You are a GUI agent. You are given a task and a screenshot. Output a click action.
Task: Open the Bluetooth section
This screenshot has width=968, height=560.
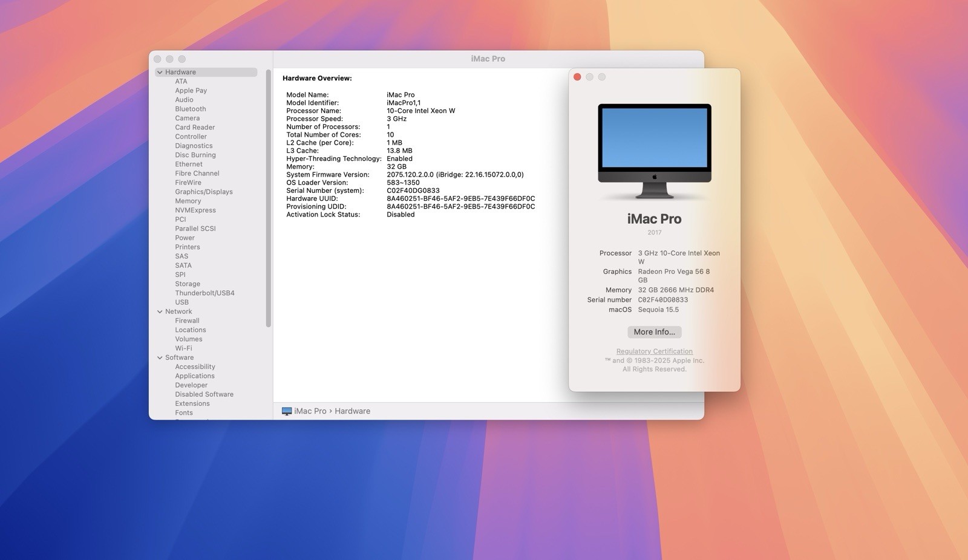(x=191, y=109)
